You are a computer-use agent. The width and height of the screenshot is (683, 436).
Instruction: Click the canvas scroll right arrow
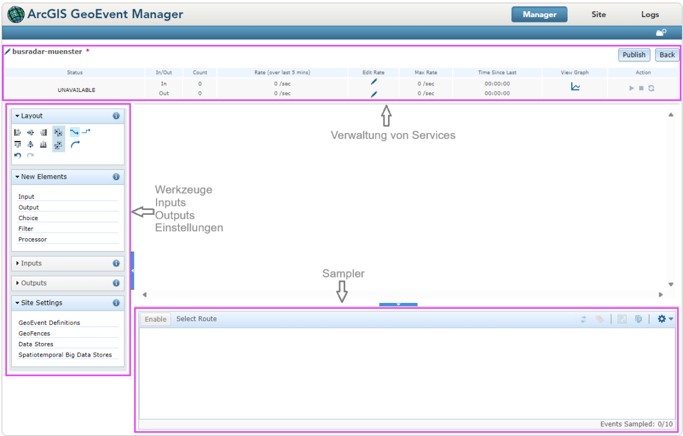(661, 294)
